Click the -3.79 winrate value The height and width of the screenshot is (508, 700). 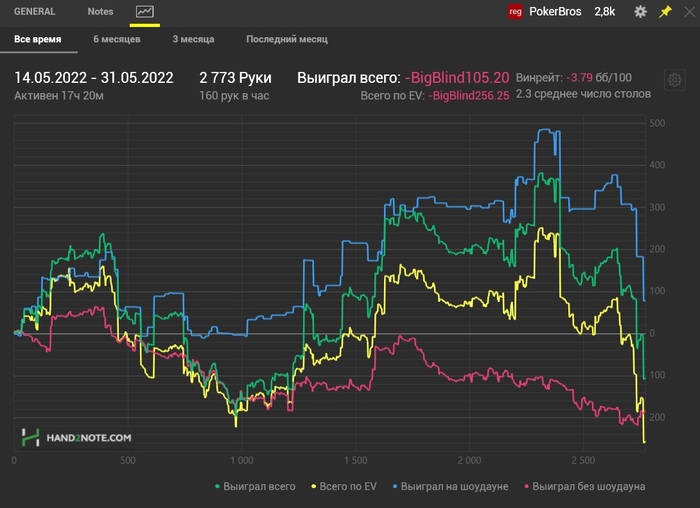(x=579, y=78)
